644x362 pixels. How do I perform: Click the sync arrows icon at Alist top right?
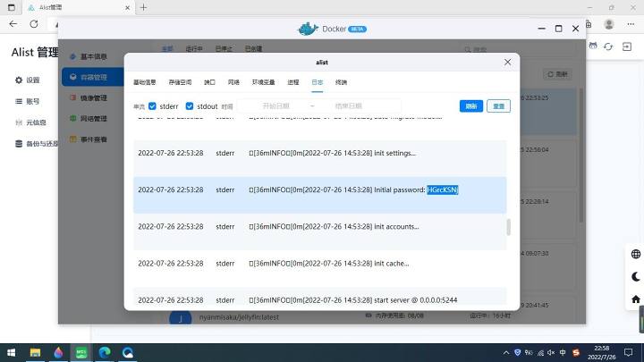608,46
